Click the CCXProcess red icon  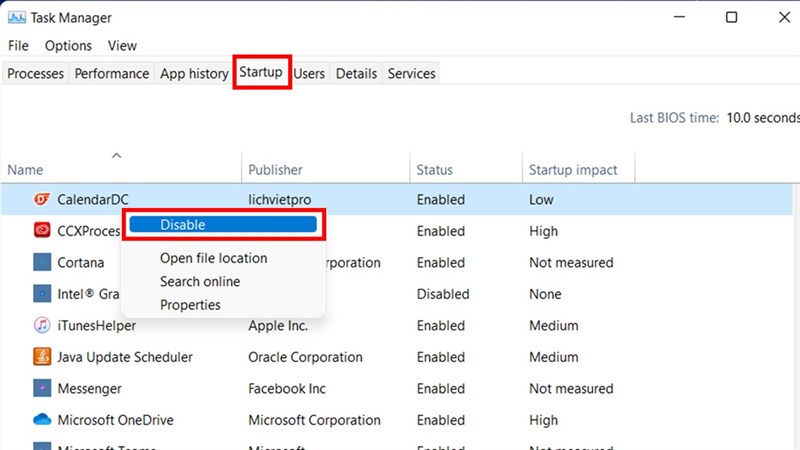click(x=42, y=231)
